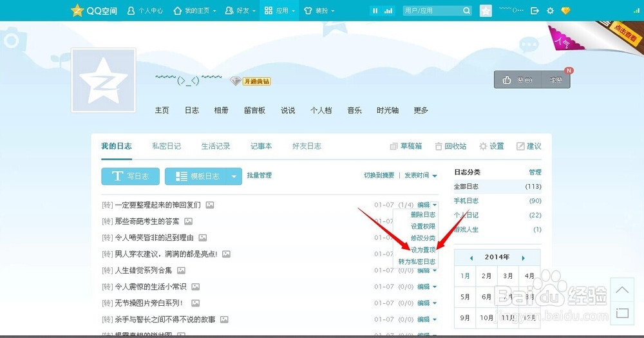The height and width of the screenshot is (338, 644).
Task: Click the thumbs-up 赞 button
Action: point(517,80)
